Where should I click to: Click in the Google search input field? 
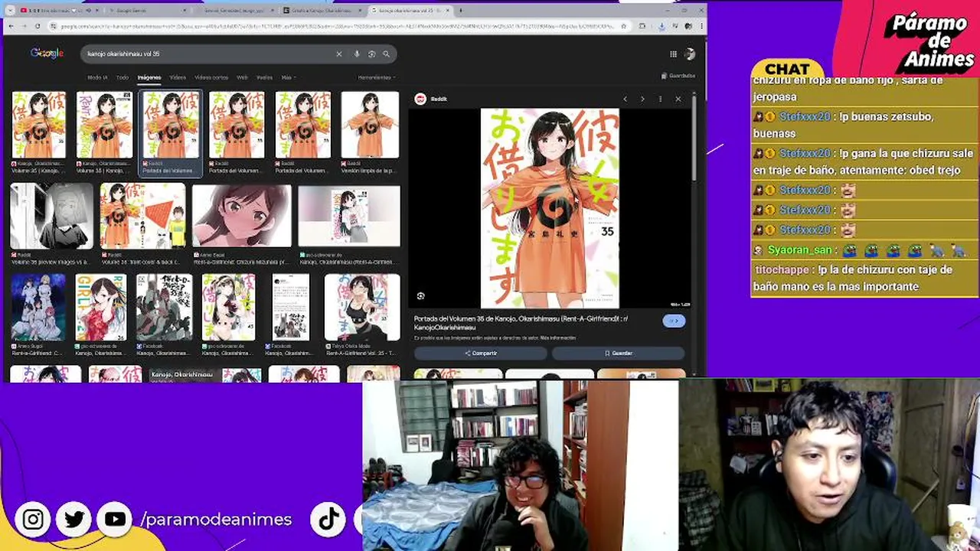pyautogui.click(x=208, y=54)
